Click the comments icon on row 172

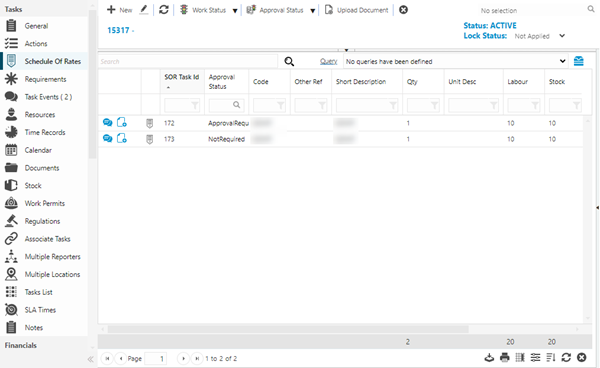click(108, 122)
